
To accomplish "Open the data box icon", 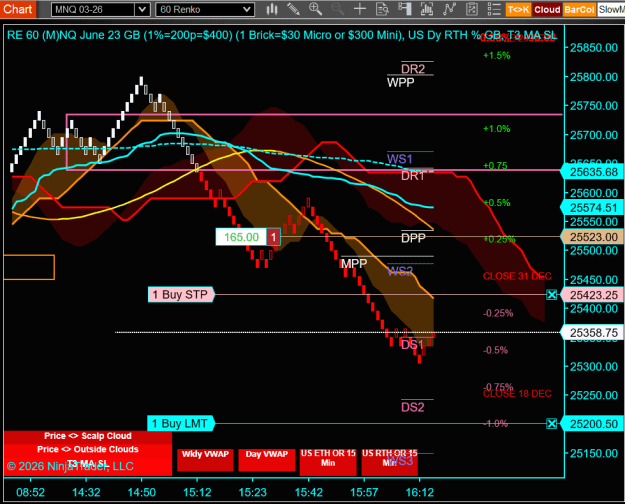I will pos(382,9).
